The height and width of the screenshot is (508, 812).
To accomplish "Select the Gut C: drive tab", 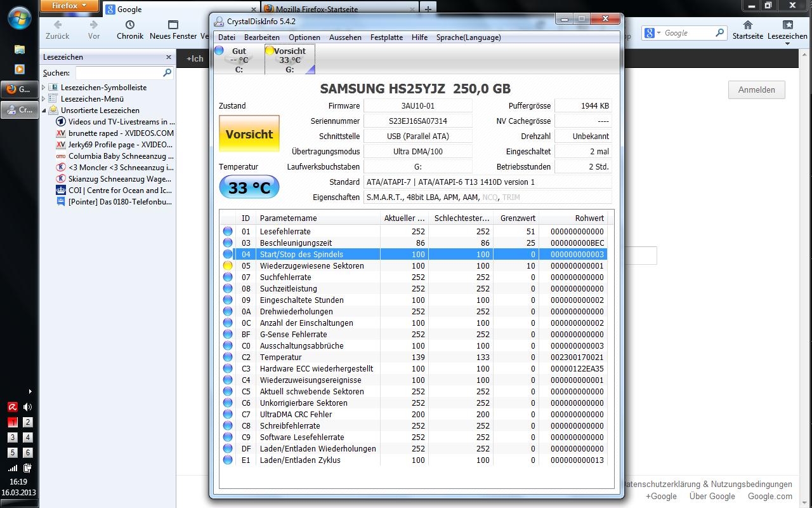I will coord(239,60).
